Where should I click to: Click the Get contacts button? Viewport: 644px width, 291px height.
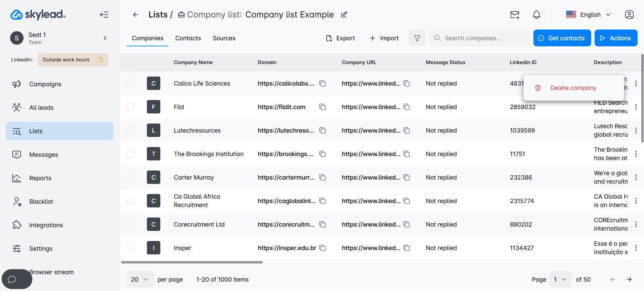[x=562, y=38]
